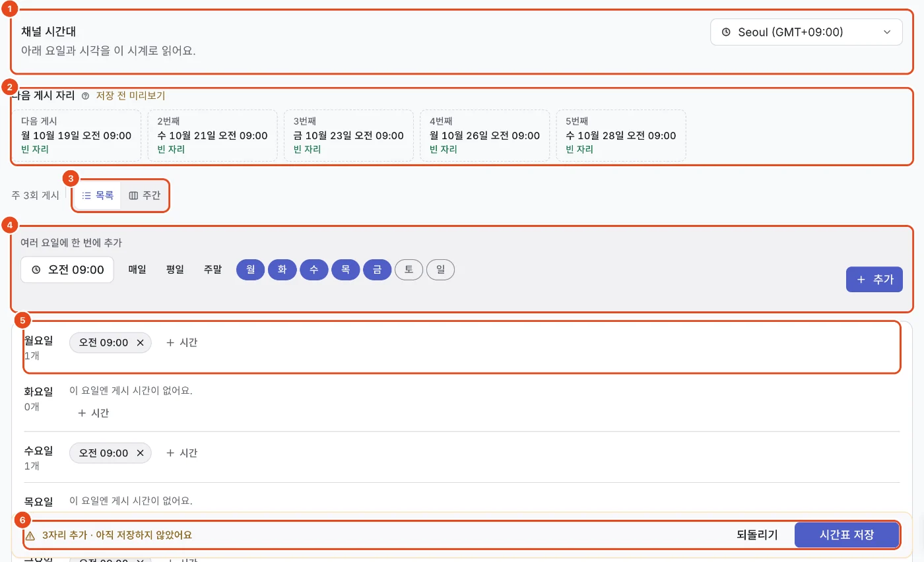The image size is (924, 562).
Task: Click the help icon next to 다음 게시 자리
Action: tap(85, 96)
